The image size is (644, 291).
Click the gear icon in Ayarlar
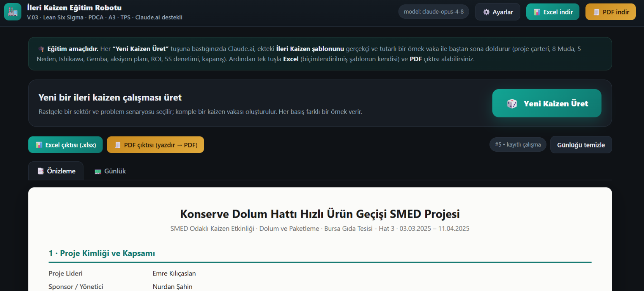point(486,12)
